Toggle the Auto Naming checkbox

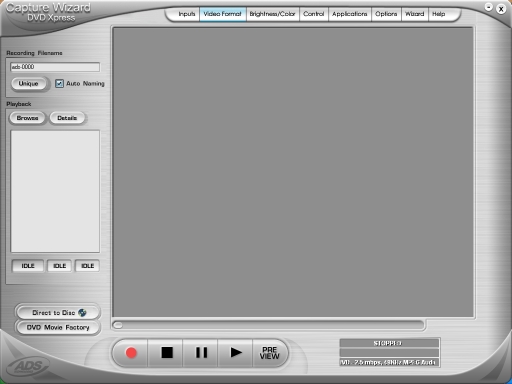(x=59, y=83)
